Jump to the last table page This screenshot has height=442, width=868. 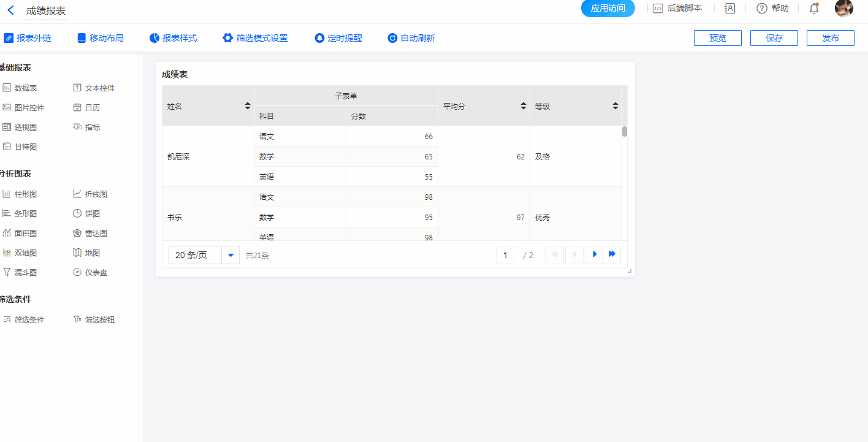(612, 254)
